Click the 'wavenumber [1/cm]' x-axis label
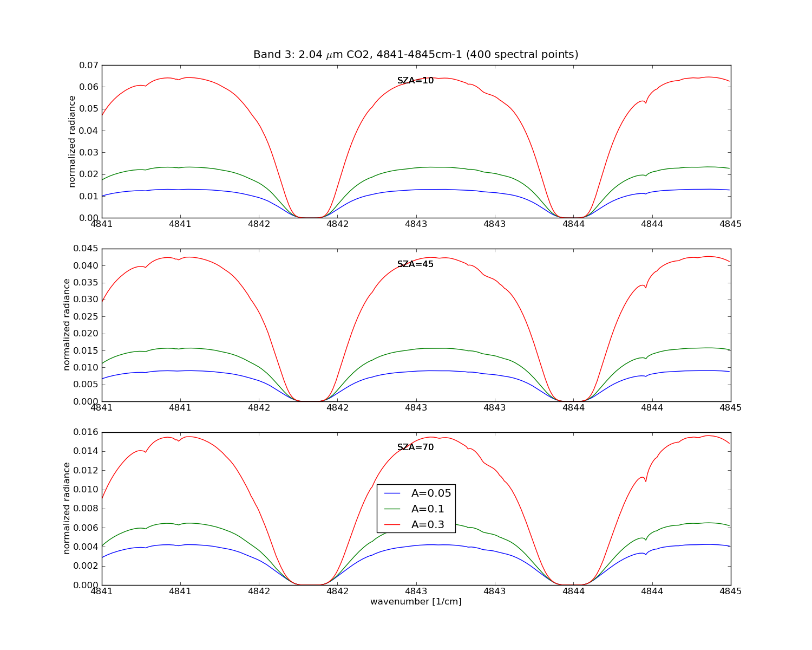812x650 pixels. click(416, 602)
